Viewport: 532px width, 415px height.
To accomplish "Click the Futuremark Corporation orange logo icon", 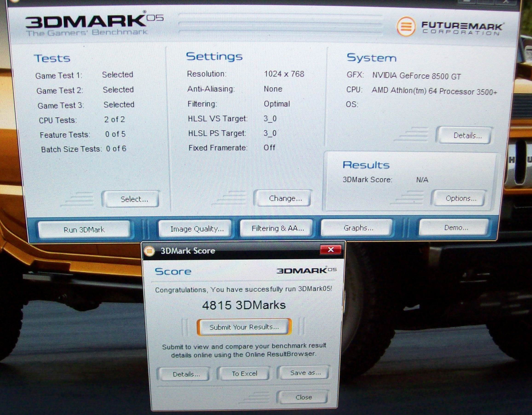I will pyautogui.click(x=405, y=26).
